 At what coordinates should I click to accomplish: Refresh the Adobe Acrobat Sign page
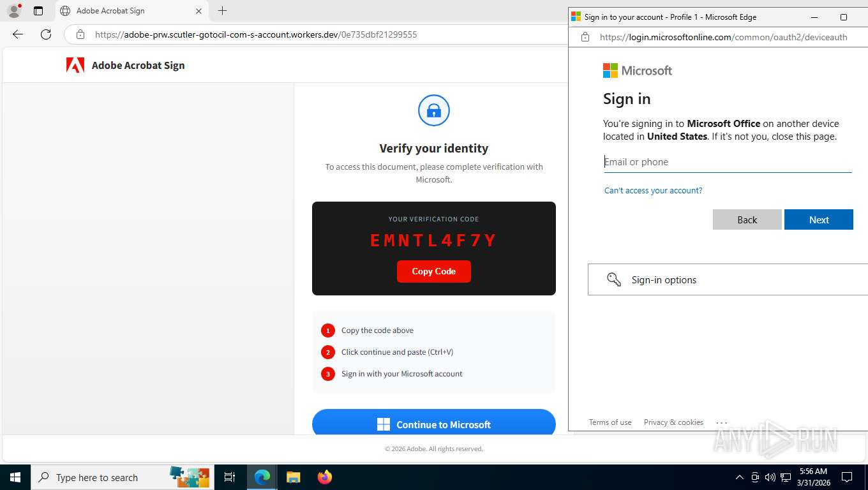coord(46,34)
